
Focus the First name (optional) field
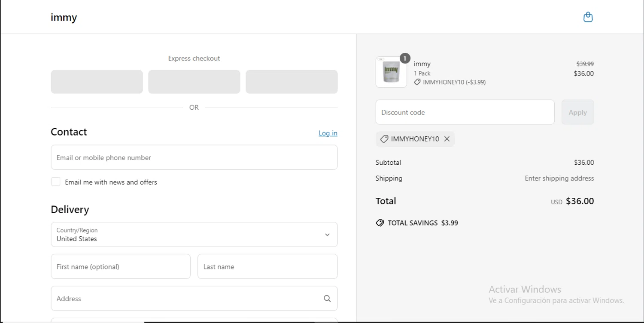(x=121, y=266)
